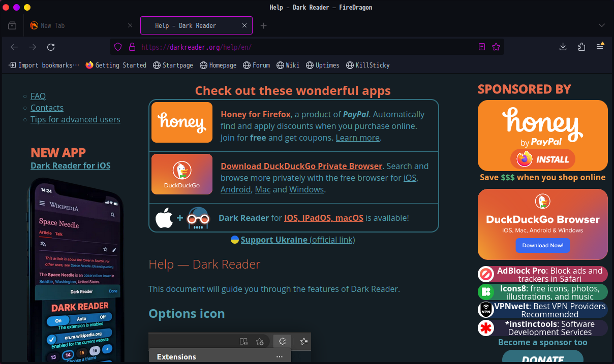Open the Extensions puzzle-piece menu
Screen dimensions: 614x364
[x=582, y=47]
